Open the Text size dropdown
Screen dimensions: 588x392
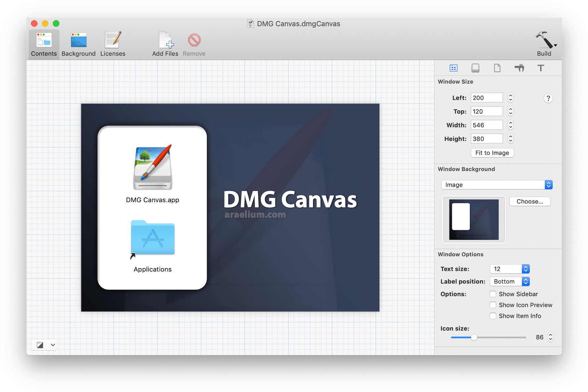point(509,269)
